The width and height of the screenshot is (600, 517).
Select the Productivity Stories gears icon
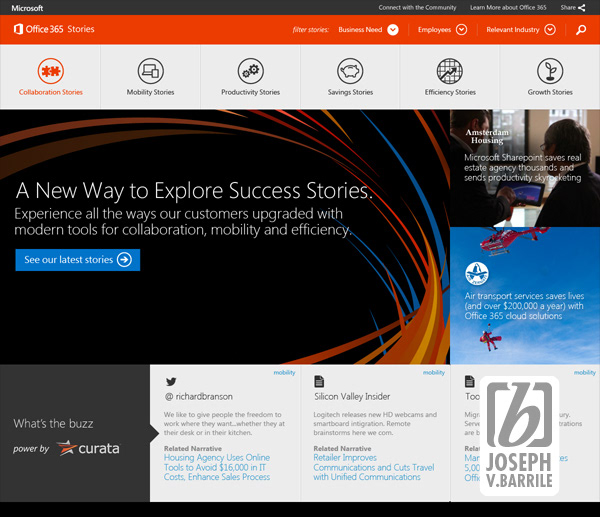[251, 71]
